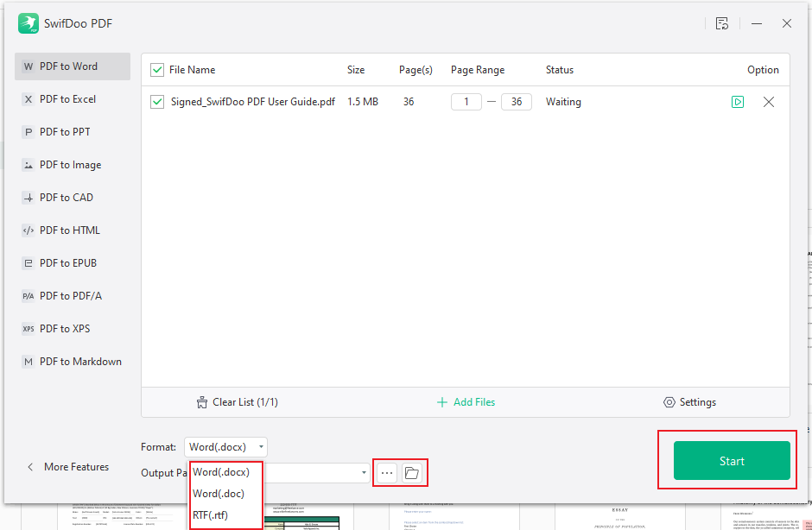The width and height of the screenshot is (812, 530).
Task: Uncheck Signed_SwifDoo PDF User Guide.pdf checkbox
Action: click(157, 102)
